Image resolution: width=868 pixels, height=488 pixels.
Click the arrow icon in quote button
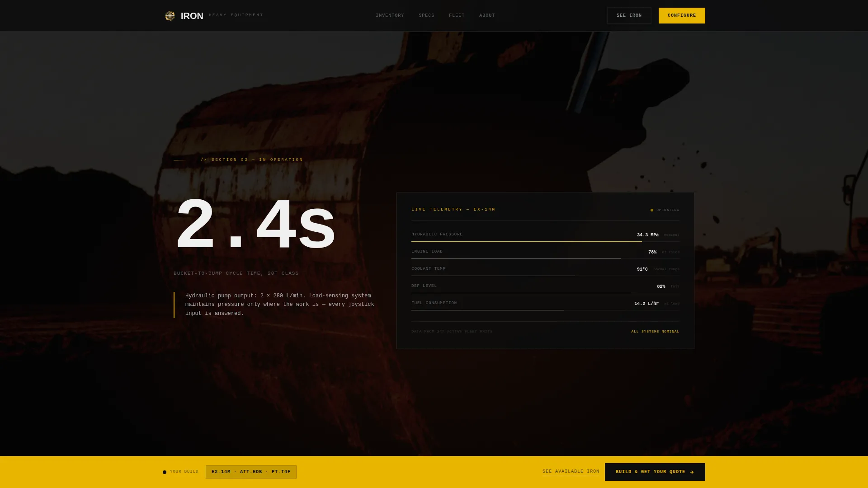tap(692, 472)
